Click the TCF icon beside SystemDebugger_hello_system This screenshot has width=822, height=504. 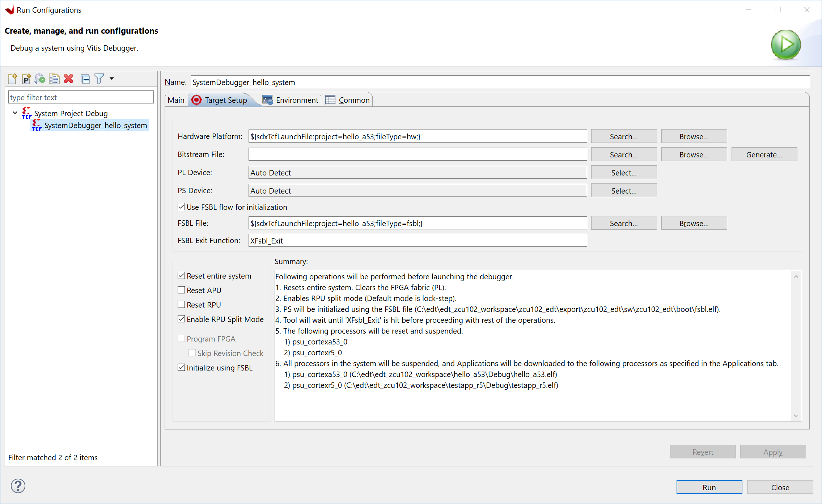[37, 125]
